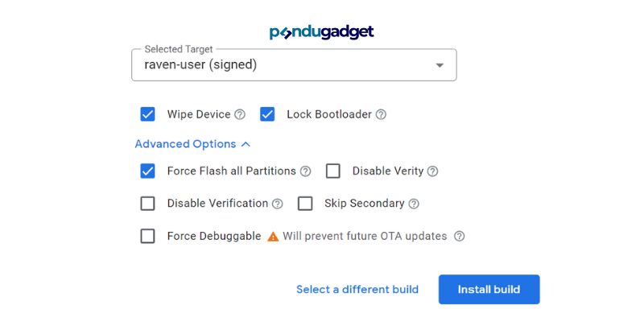This screenshot has height=322, width=644.
Task: Enable the Disable Verity checkbox
Action: coord(333,171)
